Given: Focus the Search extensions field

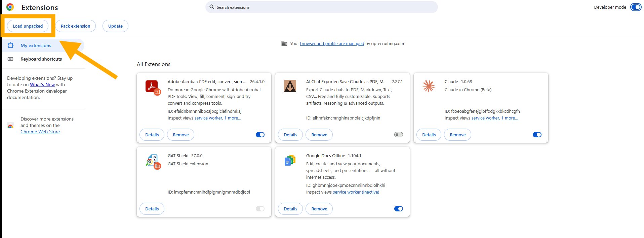Looking at the screenshot, I should (x=321, y=7).
